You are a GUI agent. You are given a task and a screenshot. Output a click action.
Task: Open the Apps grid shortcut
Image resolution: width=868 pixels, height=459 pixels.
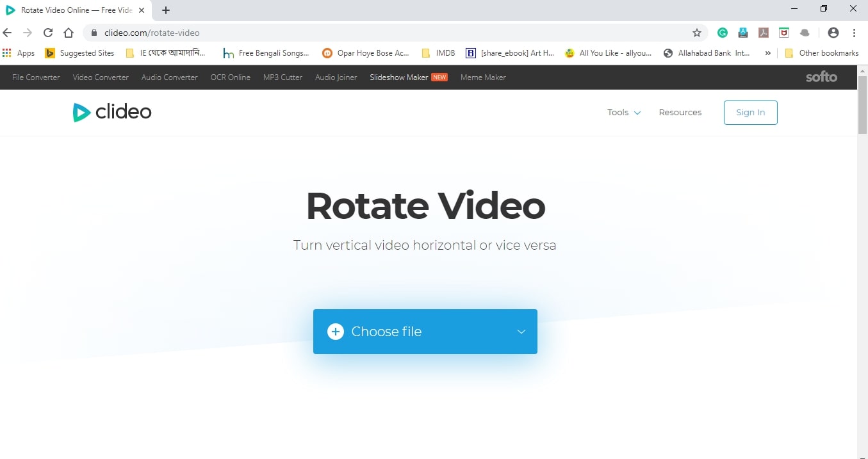tap(19, 53)
